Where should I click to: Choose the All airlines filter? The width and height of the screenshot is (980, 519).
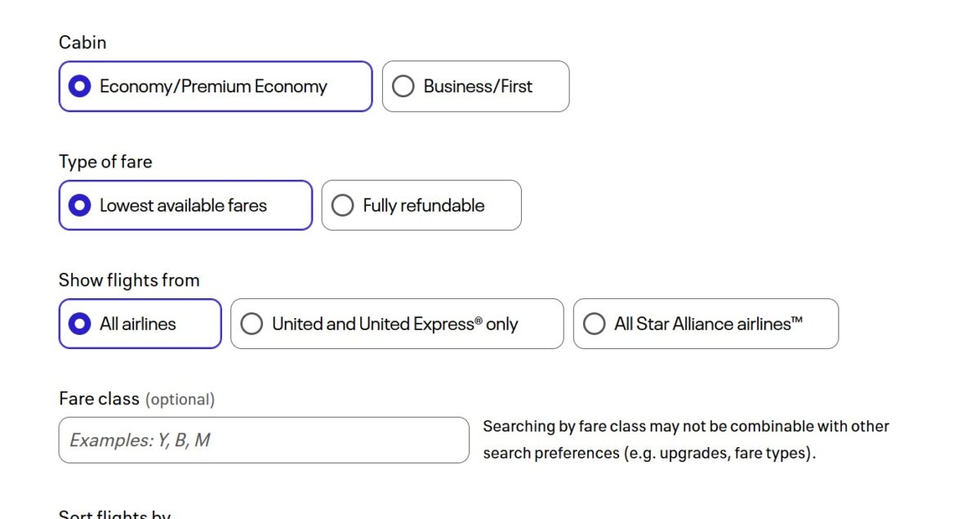coord(140,324)
